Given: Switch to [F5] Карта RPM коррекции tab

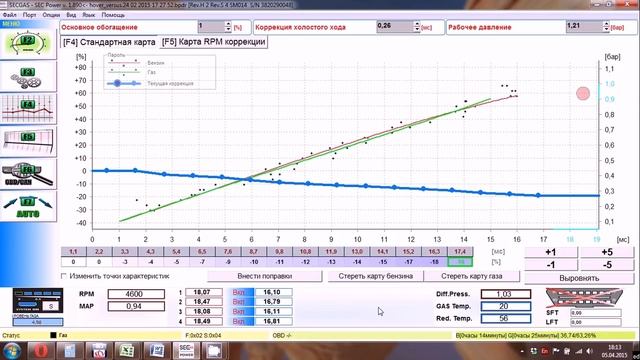Looking at the screenshot, I should coord(213,42).
